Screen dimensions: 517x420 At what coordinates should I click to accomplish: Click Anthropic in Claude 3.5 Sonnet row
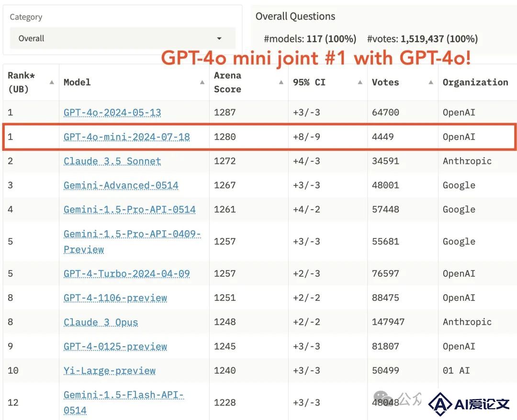(467, 161)
